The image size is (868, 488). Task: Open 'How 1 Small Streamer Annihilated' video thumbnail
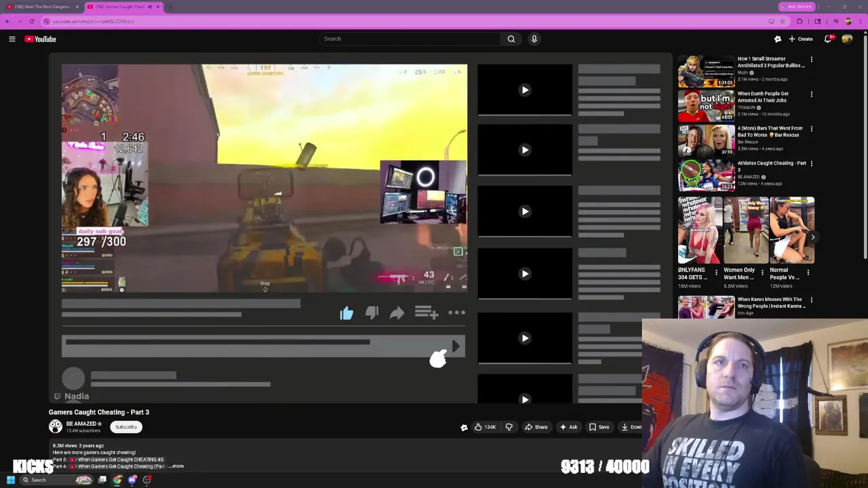coord(706,71)
